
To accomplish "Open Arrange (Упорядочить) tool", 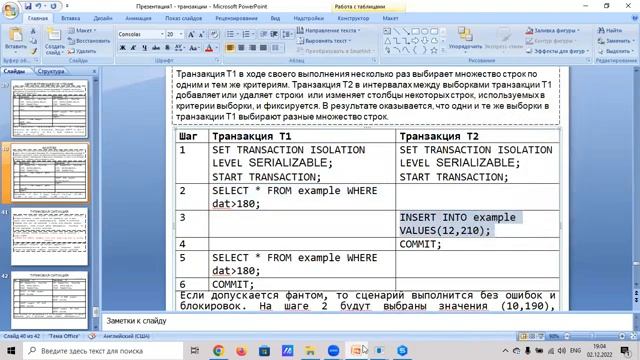I will tap(465, 39).
